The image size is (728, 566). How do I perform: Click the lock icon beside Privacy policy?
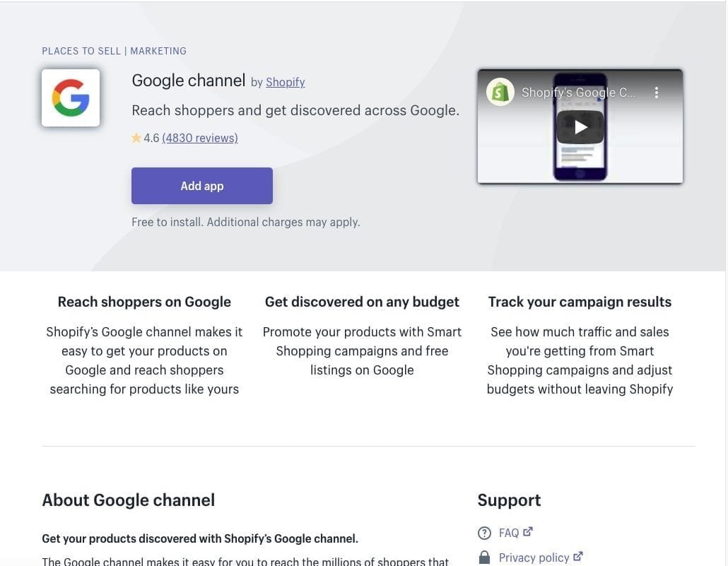[484, 558]
